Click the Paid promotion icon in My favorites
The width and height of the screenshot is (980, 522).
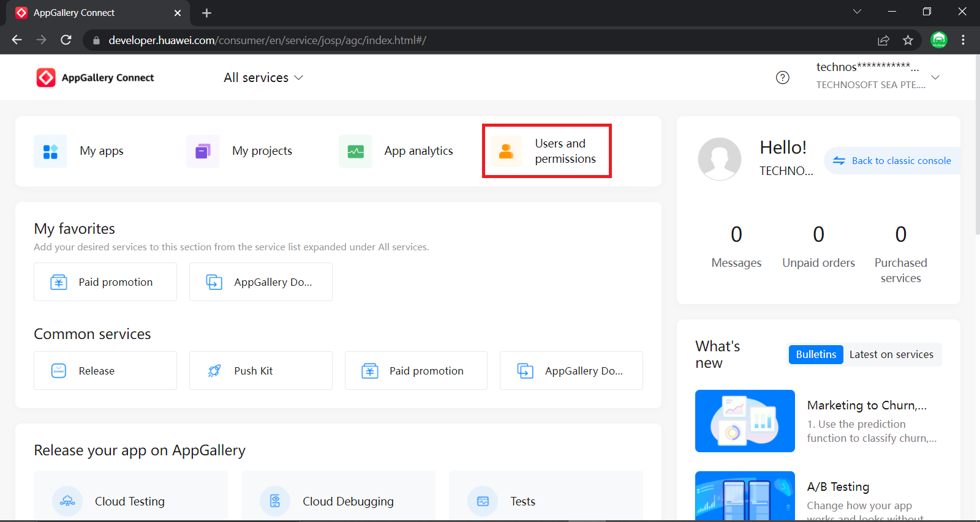point(59,282)
